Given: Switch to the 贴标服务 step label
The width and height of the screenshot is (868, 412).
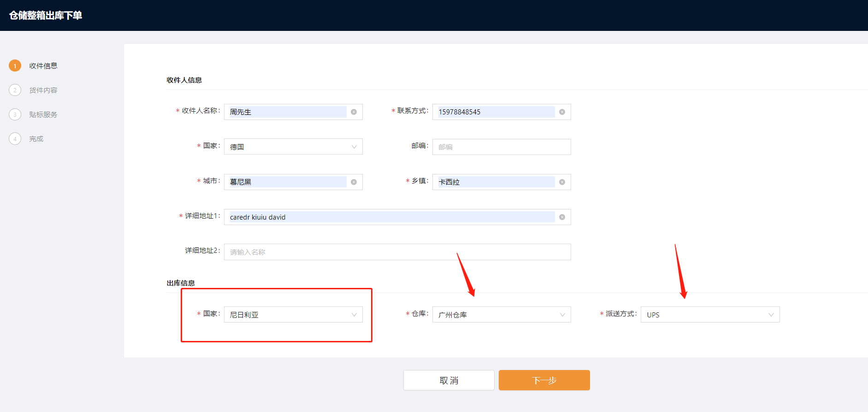Looking at the screenshot, I should 43,115.
